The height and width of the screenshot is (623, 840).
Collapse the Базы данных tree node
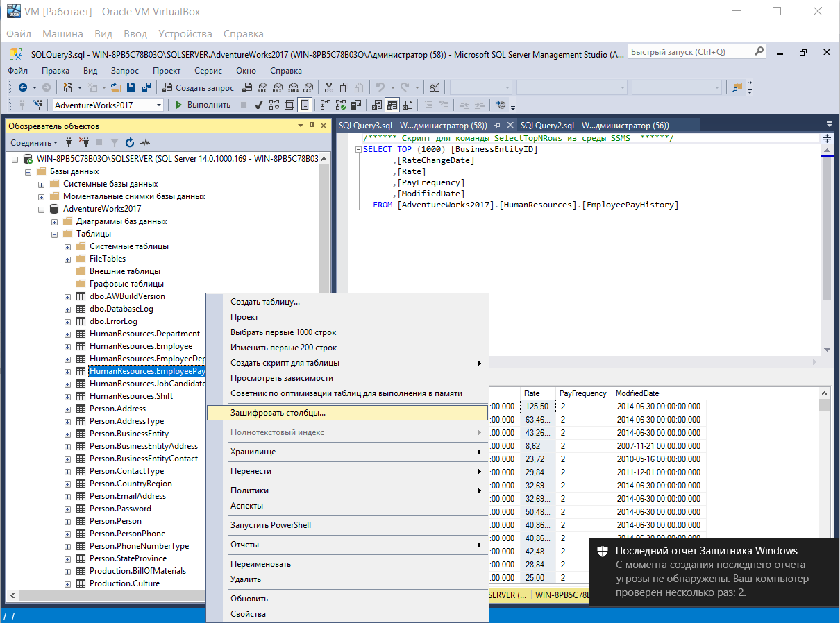[x=28, y=171]
